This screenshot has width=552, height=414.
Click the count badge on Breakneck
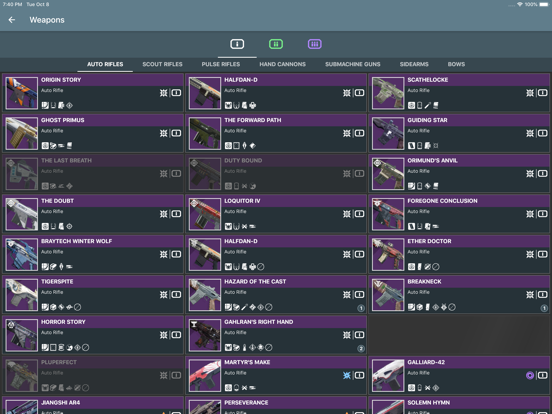point(544,308)
